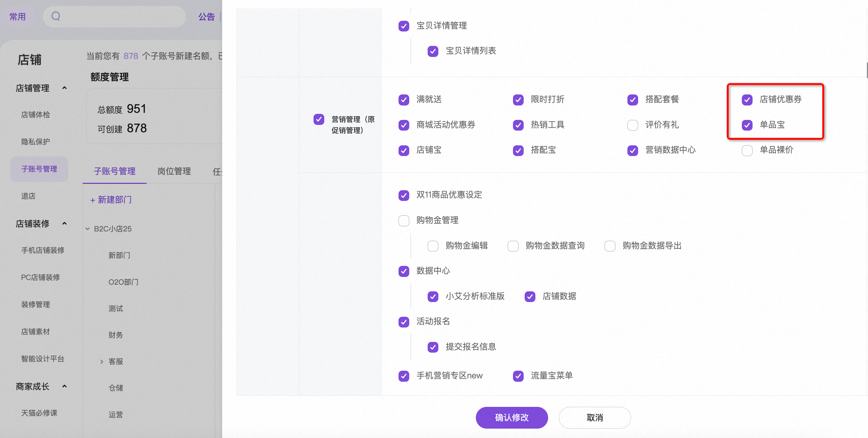
Task: Toggle the 搭配宝 checkbox
Action: click(x=518, y=150)
